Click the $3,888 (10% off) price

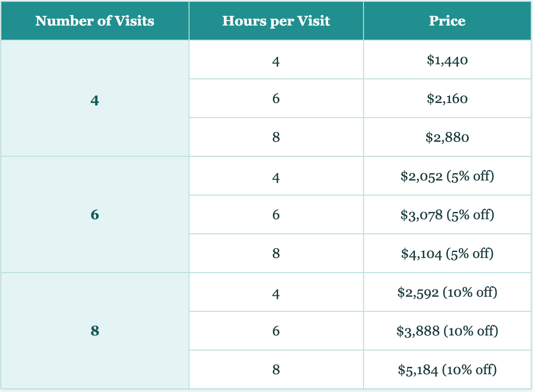447,331
